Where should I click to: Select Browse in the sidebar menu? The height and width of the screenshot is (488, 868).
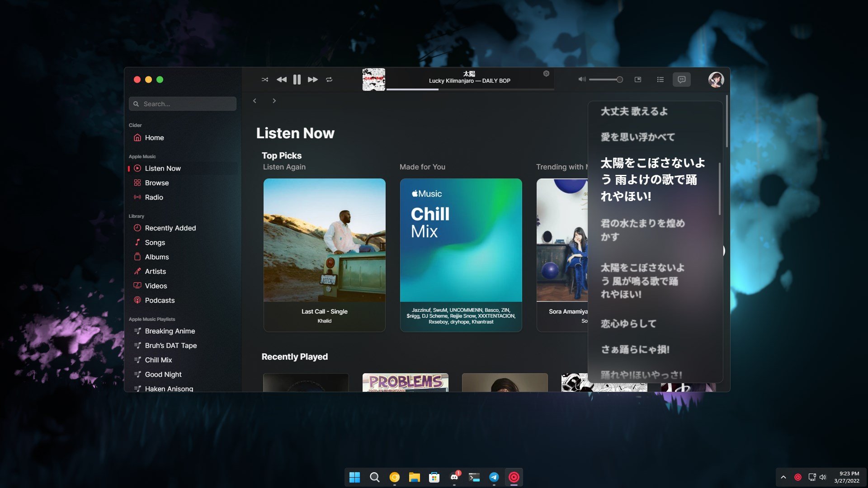coord(156,183)
